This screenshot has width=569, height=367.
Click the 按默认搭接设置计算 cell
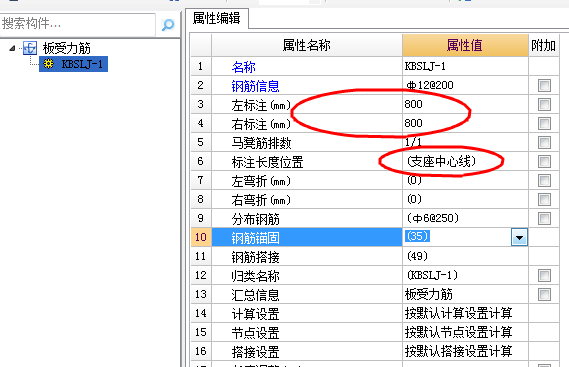coord(465,351)
